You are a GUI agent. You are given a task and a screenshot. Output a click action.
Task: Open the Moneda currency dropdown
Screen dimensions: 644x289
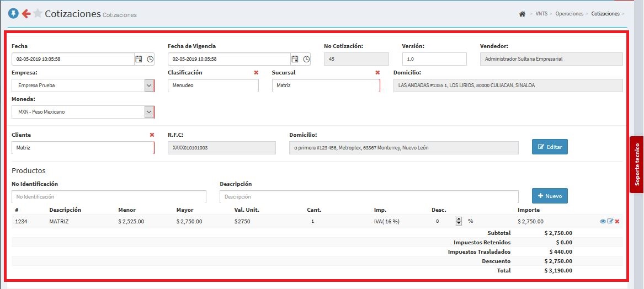pos(149,111)
